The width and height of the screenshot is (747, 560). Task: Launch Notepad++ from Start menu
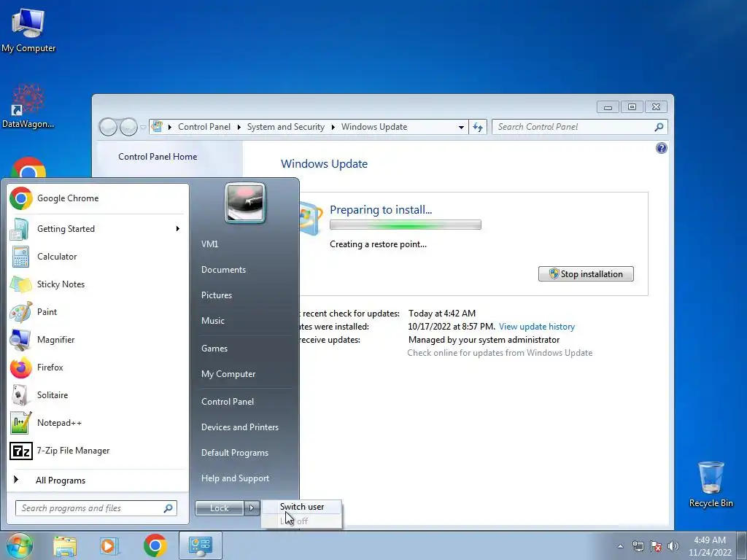point(98,423)
